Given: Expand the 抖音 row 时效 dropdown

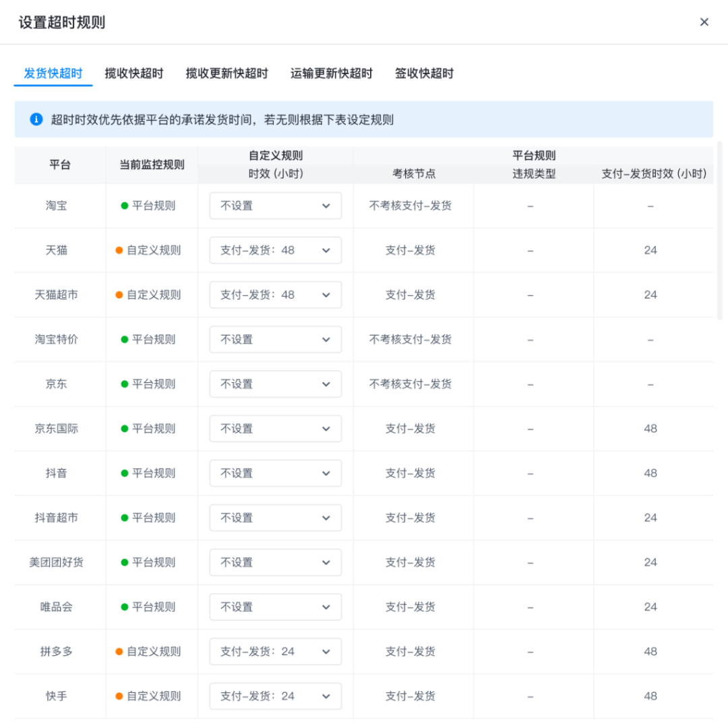Looking at the screenshot, I should (x=275, y=473).
